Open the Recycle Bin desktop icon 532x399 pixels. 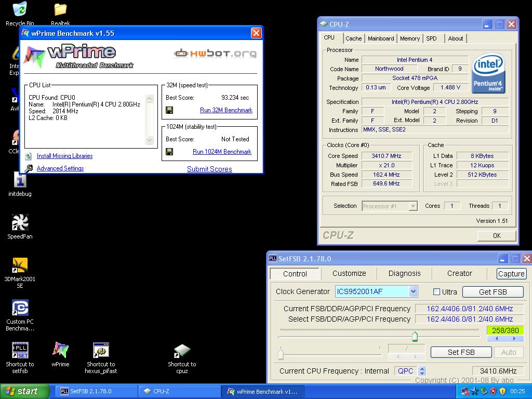pyautogui.click(x=20, y=13)
